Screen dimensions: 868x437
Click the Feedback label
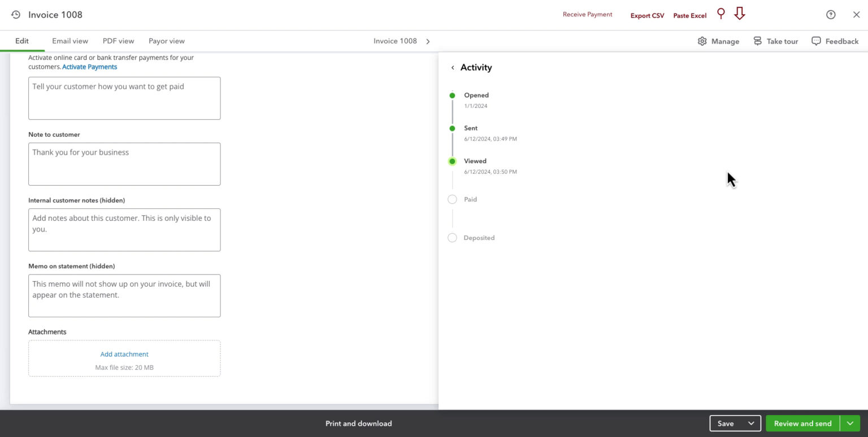coord(842,41)
